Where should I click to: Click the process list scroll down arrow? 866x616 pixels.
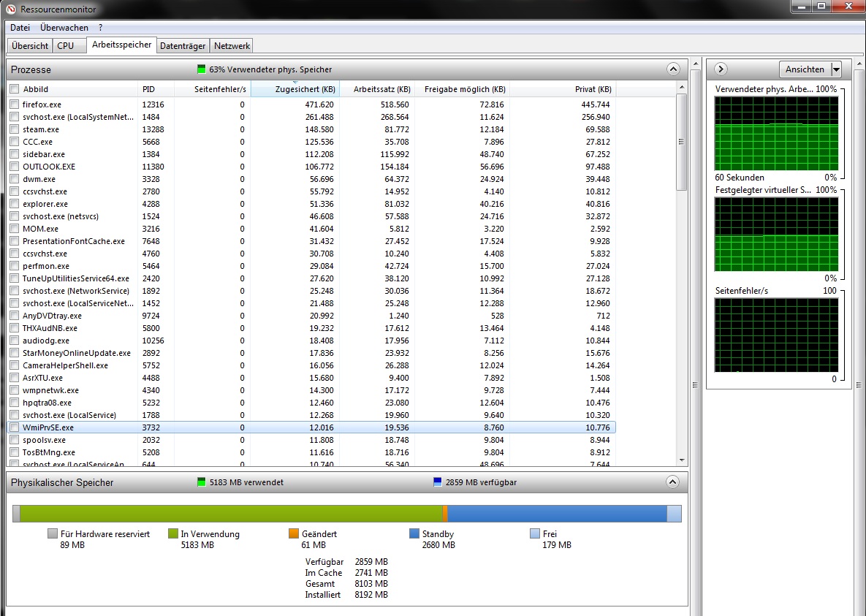coord(682,460)
